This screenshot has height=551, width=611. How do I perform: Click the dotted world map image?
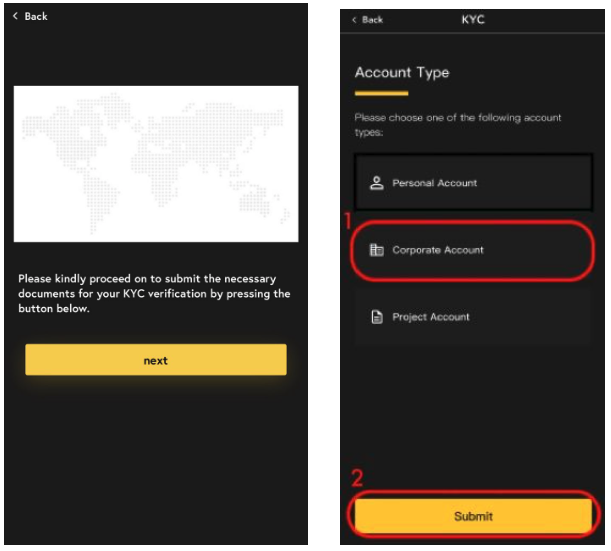[x=156, y=164]
